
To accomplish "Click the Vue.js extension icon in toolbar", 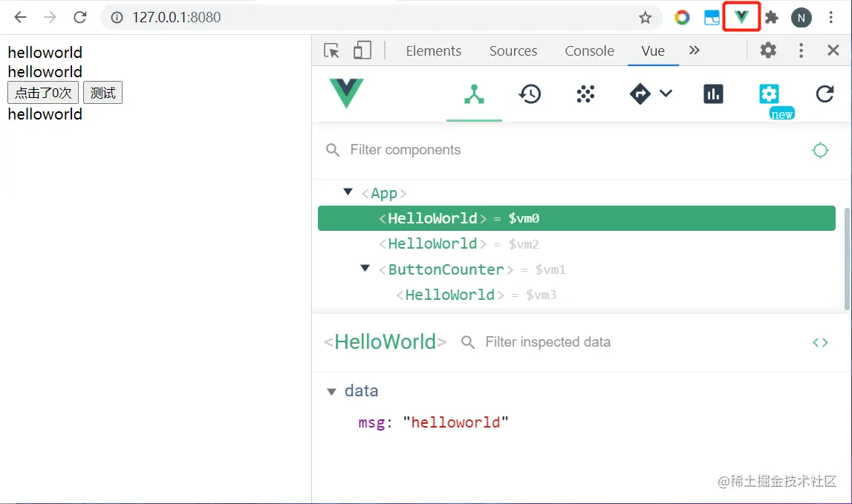I will tap(741, 17).
